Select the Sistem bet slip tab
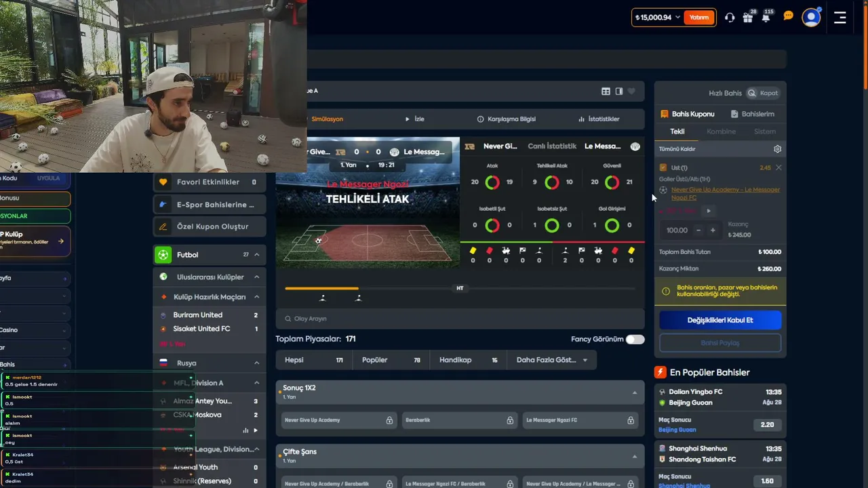Screen dimensions: 868x488 tap(765, 131)
